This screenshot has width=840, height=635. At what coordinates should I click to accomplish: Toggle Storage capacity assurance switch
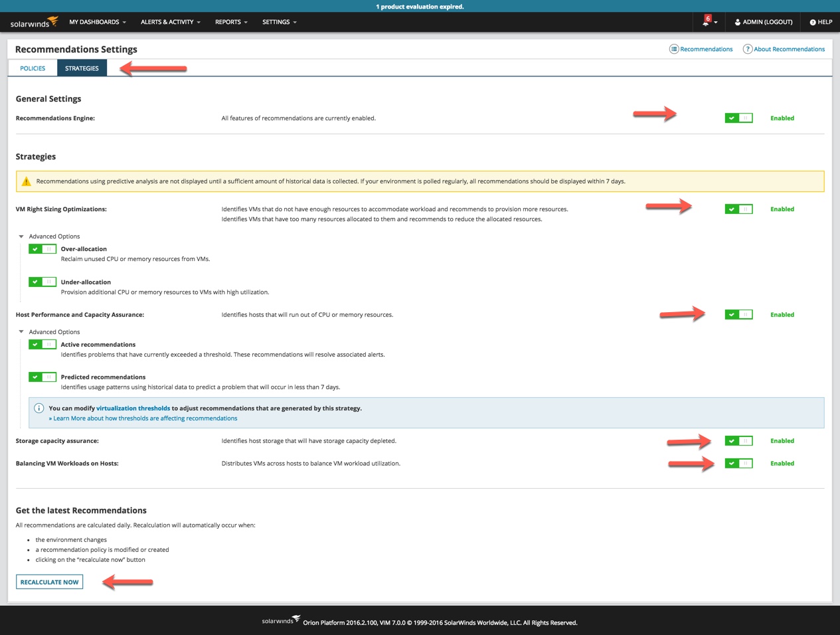(x=738, y=441)
